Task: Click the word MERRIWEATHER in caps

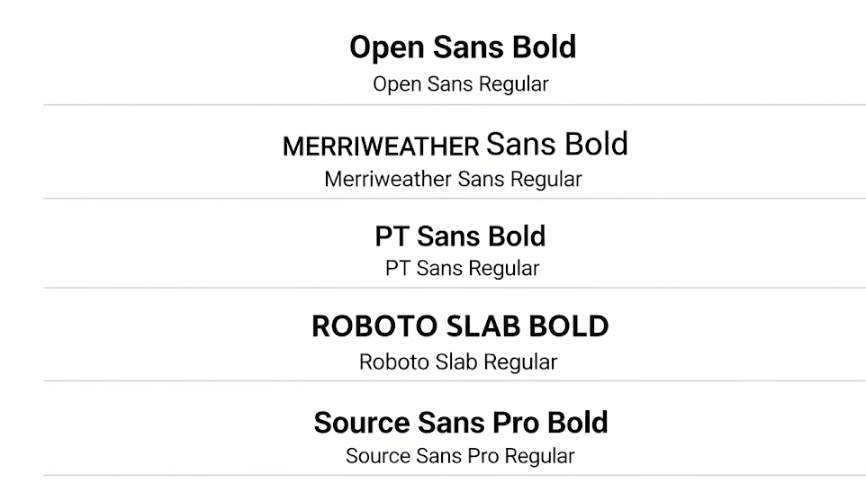Action: [381, 147]
